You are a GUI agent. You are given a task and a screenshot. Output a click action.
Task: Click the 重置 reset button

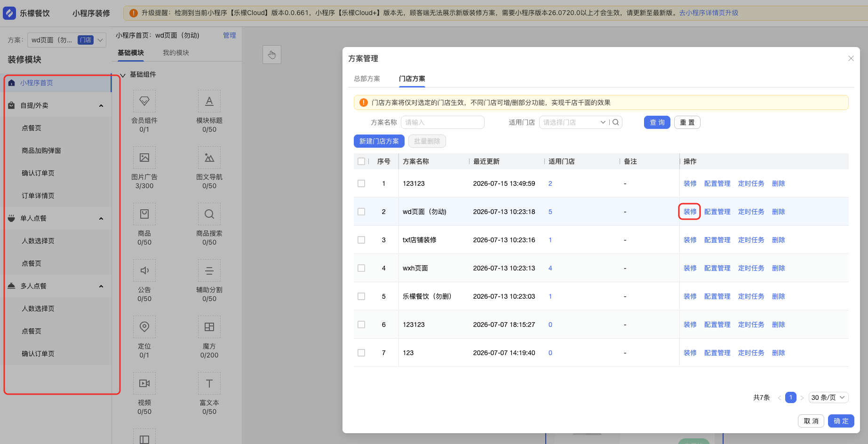(x=687, y=122)
